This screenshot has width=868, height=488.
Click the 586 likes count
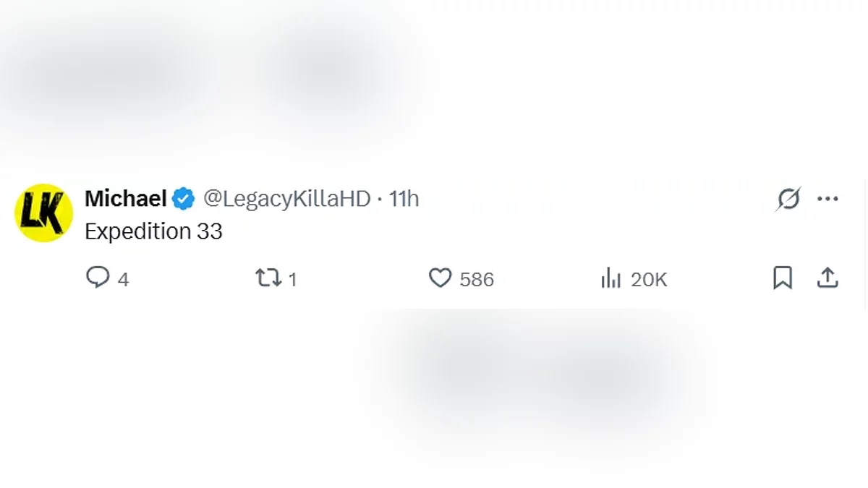pos(477,279)
